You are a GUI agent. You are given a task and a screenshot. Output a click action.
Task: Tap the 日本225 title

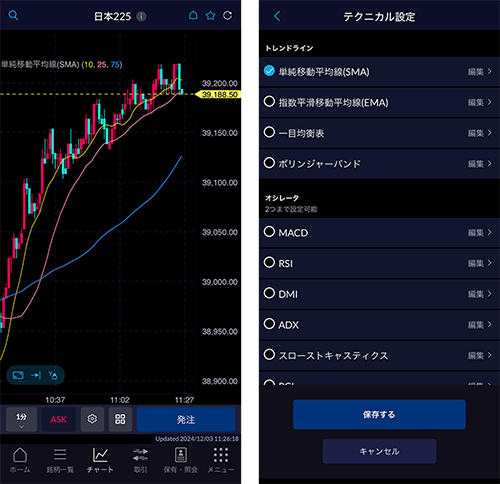pos(113,16)
